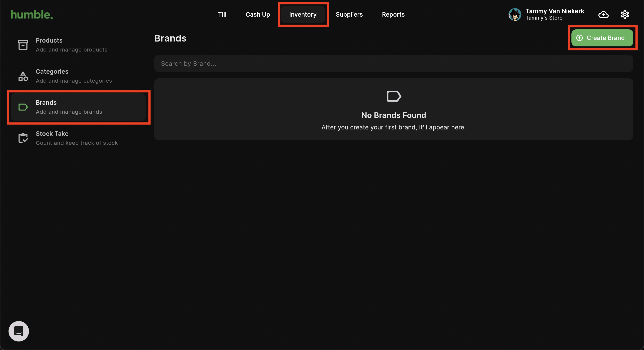Click the Create Brand button

click(602, 38)
